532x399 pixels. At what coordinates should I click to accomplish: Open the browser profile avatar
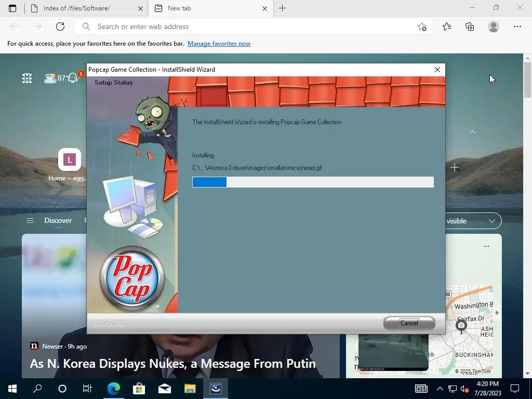coord(494,26)
